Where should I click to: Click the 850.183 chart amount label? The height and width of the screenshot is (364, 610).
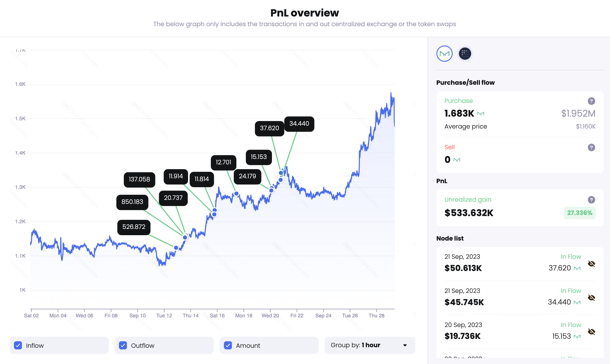132,202
